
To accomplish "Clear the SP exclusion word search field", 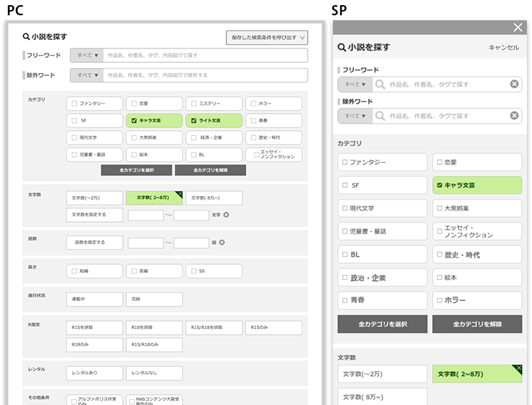I will [514, 116].
